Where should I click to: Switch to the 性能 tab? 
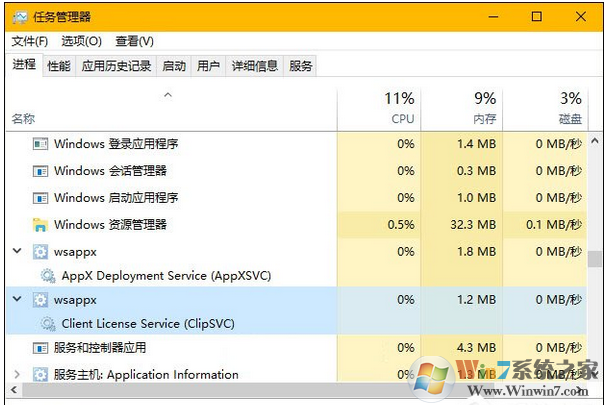(59, 66)
